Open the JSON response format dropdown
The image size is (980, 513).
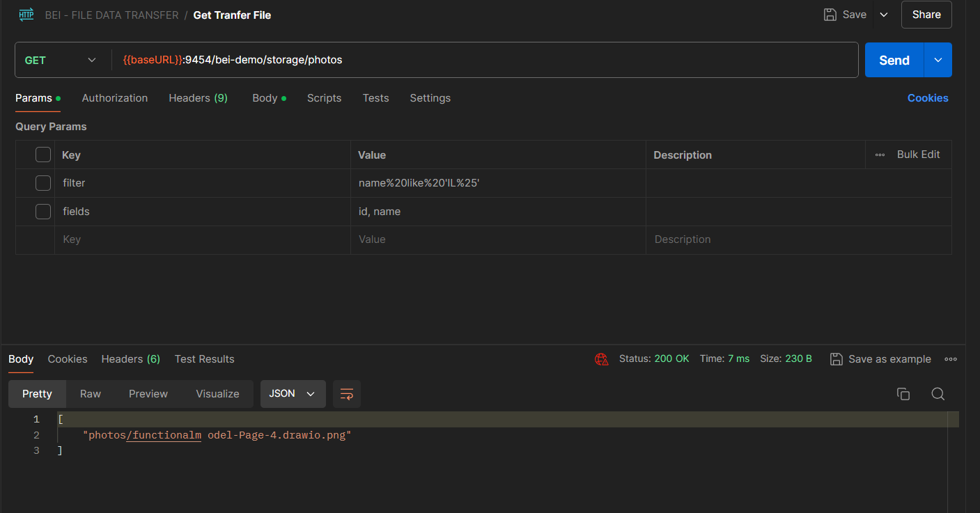pyautogui.click(x=293, y=394)
